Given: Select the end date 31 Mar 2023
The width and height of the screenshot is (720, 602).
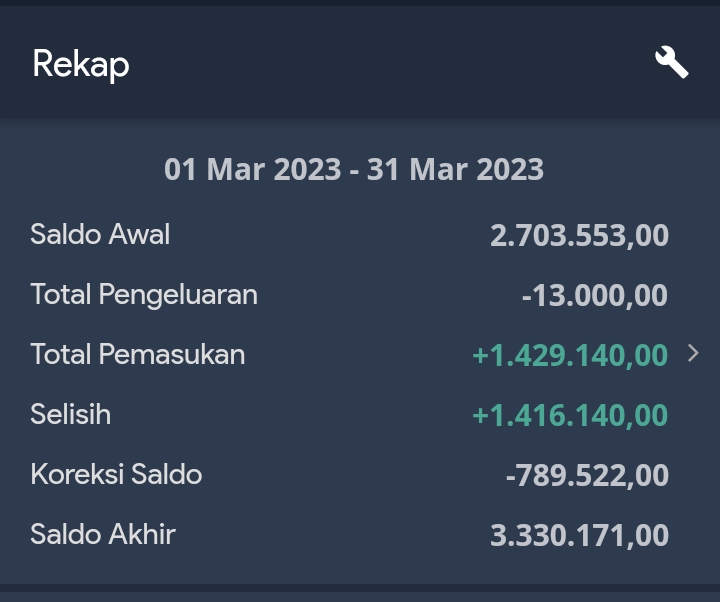Looking at the screenshot, I should pyautogui.click(x=455, y=169).
